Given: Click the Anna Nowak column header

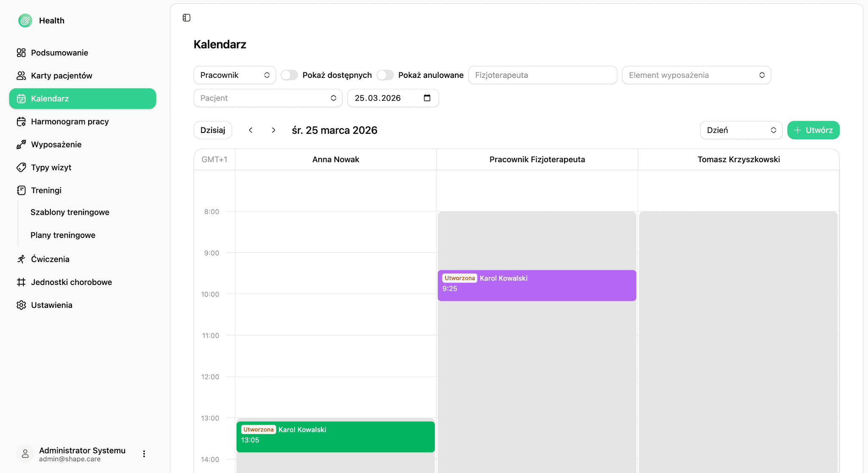Looking at the screenshot, I should 336,159.
